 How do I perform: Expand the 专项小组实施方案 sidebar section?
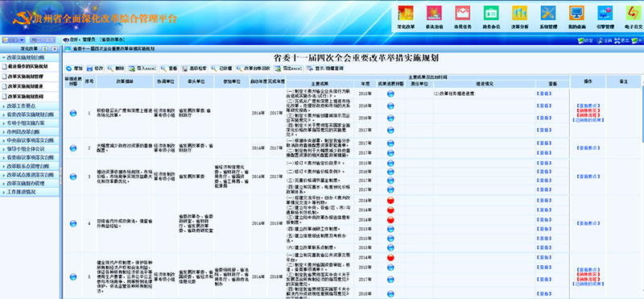[x=30, y=123]
